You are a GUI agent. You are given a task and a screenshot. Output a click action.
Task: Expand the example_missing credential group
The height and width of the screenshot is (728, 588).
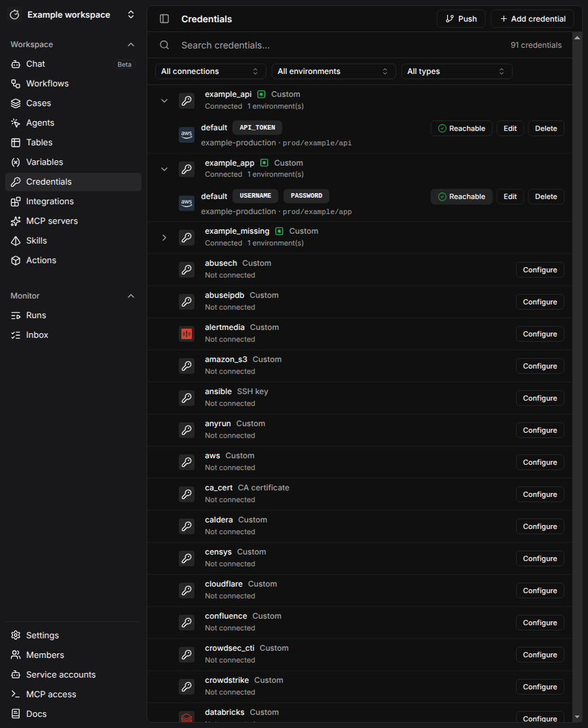pyautogui.click(x=164, y=237)
